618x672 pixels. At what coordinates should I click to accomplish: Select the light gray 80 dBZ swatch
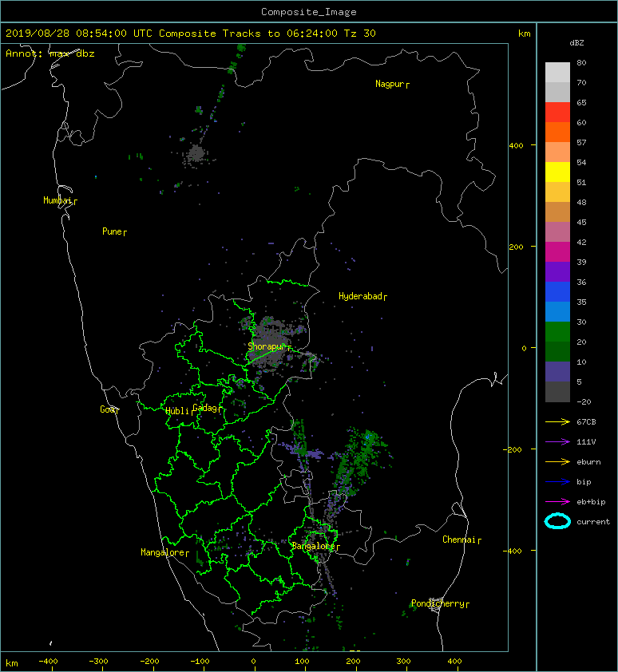point(557,73)
